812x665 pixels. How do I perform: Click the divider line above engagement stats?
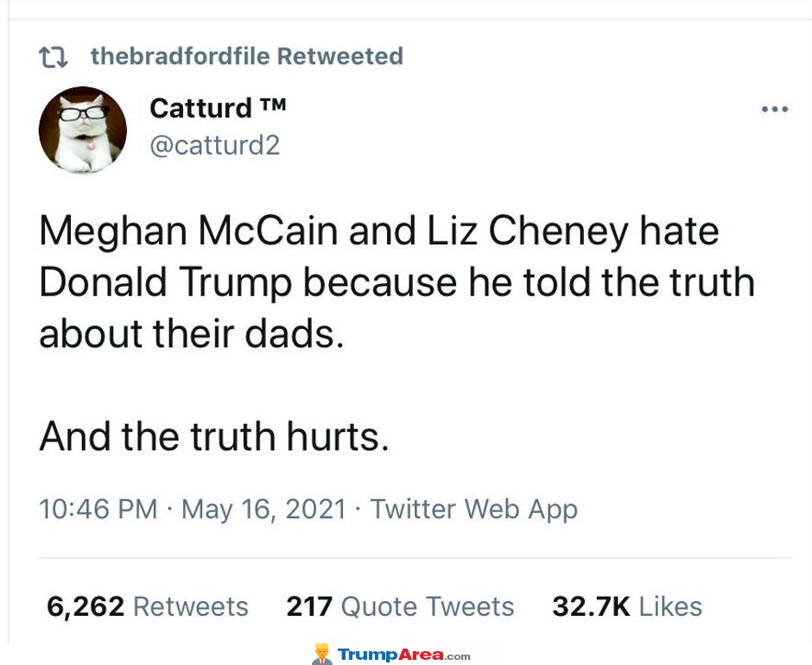coord(406,559)
